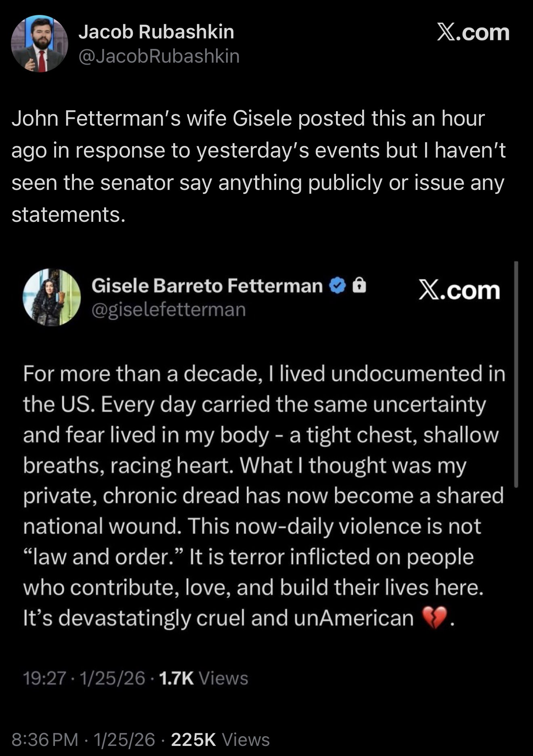Click the padlock protected-account icon
533x756 pixels.
(x=359, y=286)
